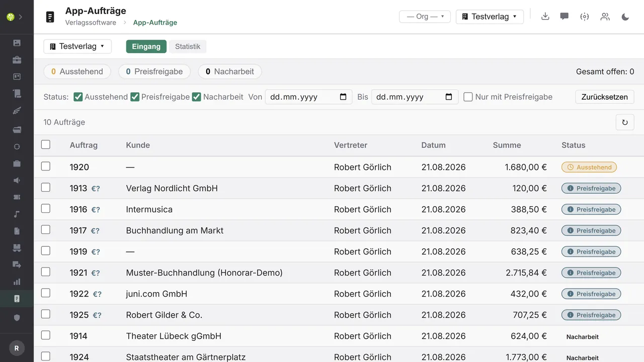Switch to the Eingang tab
The width and height of the screenshot is (644, 362).
tap(146, 46)
